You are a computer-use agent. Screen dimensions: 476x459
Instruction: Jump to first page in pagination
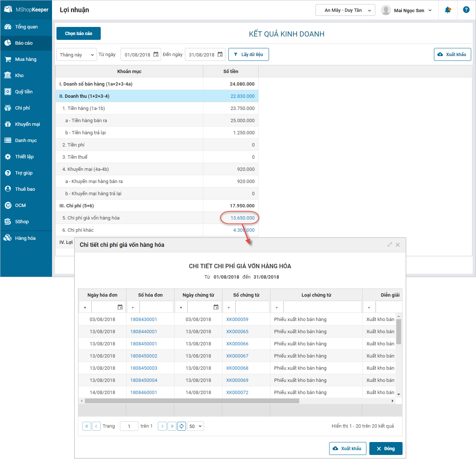tap(87, 426)
